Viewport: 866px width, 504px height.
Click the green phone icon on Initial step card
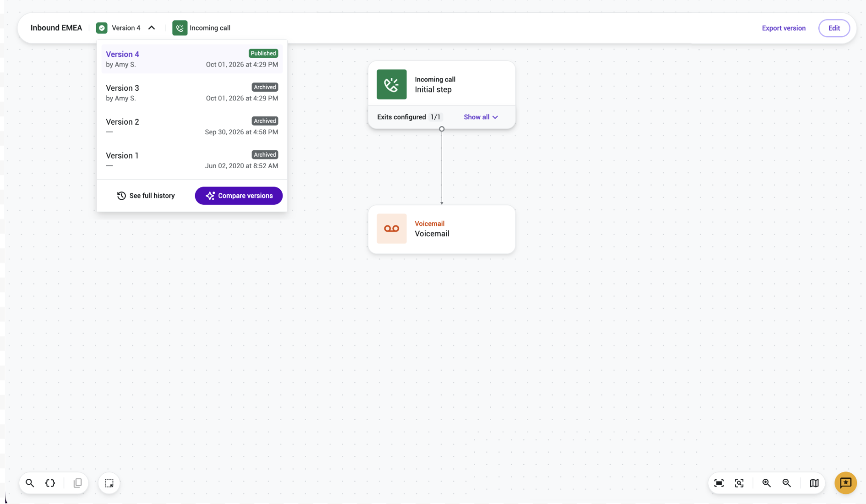(391, 84)
